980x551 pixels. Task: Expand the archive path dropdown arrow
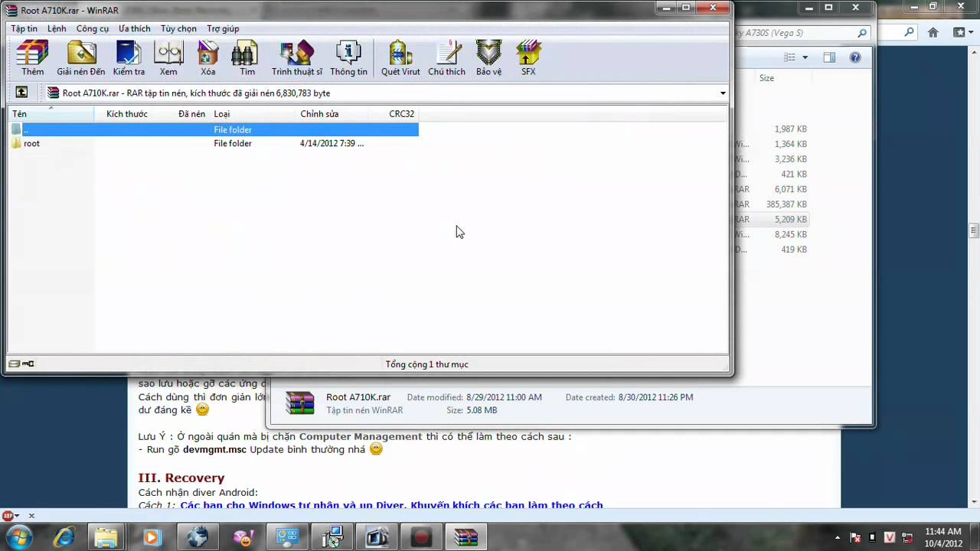pos(723,93)
